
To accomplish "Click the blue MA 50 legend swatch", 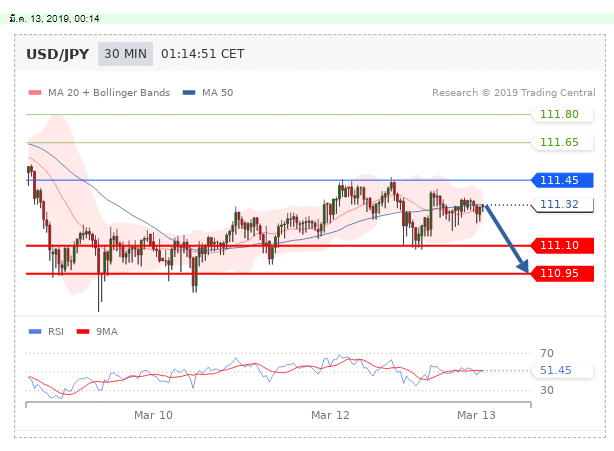I will pyautogui.click(x=189, y=93).
